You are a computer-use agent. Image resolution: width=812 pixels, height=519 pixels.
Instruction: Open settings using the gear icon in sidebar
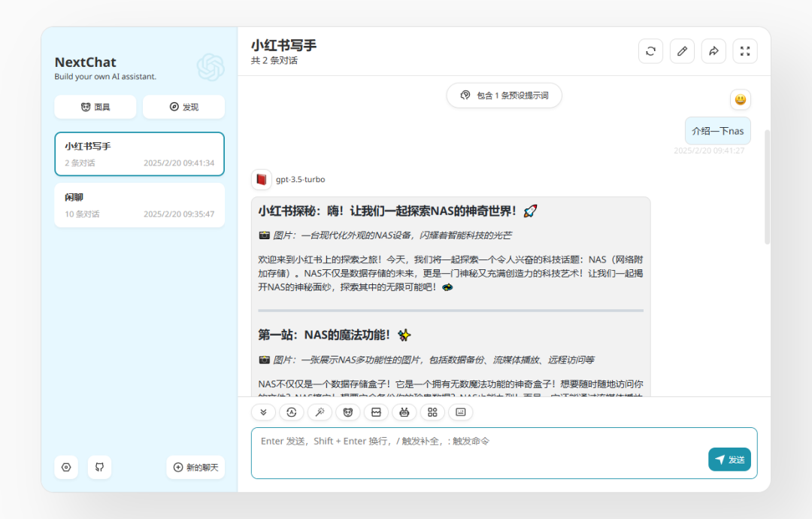[x=66, y=467]
